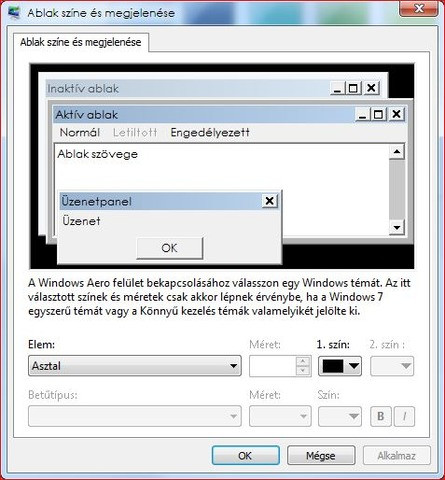This screenshot has width=445, height=480.
Task: Toggle the italic I font button
Action: 404,416
